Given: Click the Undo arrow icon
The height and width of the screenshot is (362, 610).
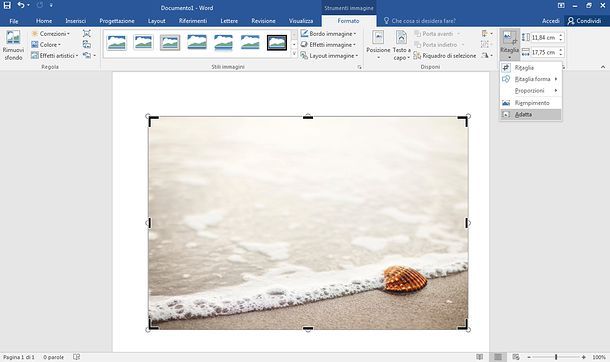Looking at the screenshot, I should coord(21,5).
